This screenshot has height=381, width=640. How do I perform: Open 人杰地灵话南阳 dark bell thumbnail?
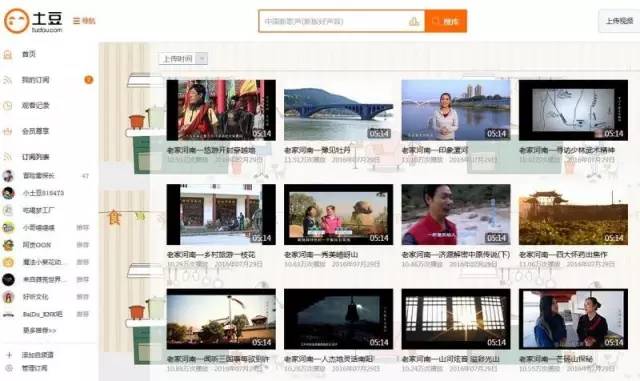339,319
